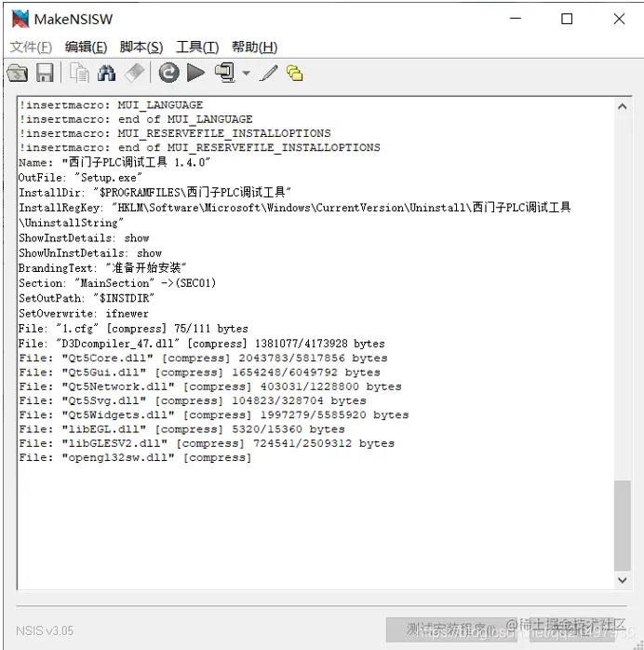644x650 pixels.
Task: Click the NSIS v3.05 version label
Action: pos(45,630)
